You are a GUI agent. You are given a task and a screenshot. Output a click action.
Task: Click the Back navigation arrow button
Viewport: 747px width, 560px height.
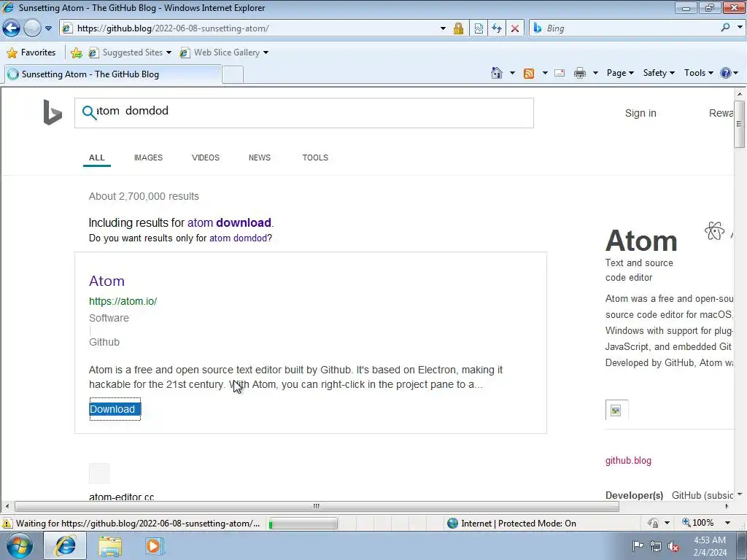(12, 28)
